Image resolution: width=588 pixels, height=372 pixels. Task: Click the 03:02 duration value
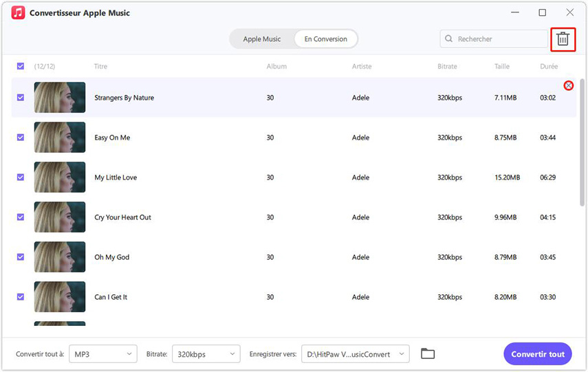point(548,98)
